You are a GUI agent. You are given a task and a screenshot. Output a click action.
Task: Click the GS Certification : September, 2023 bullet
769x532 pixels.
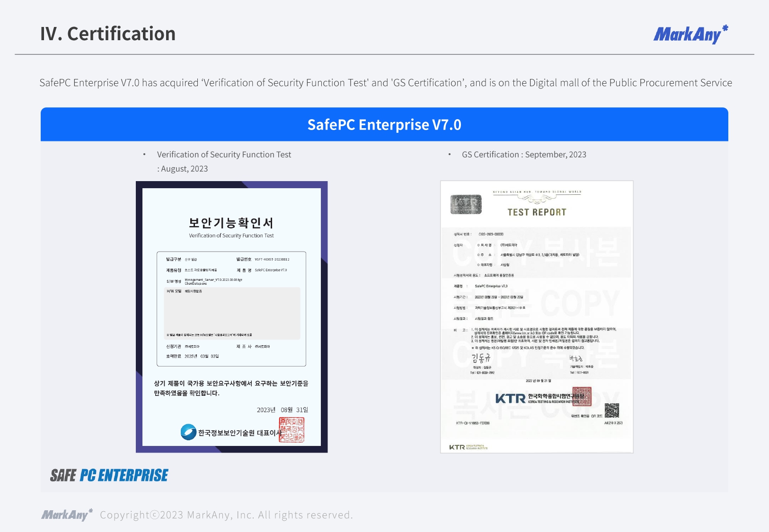(x=523, y=155)
